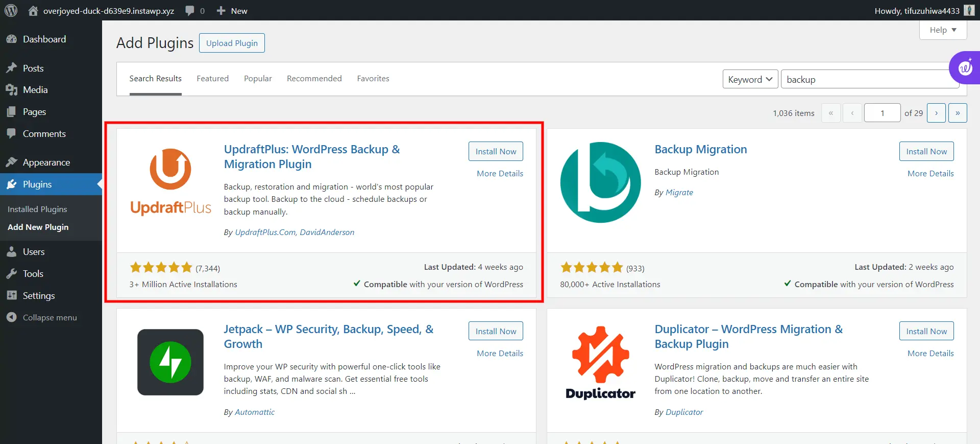980x444 pixels.
Task: Open More Details for UpdraftPlus
Action: [x=500, y=174]
